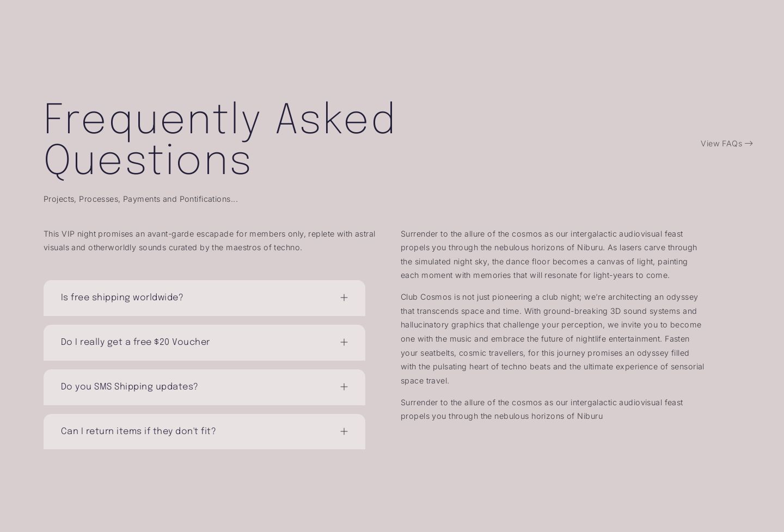Click the plus icon for the return items question
784x532 pixels.
344,431
